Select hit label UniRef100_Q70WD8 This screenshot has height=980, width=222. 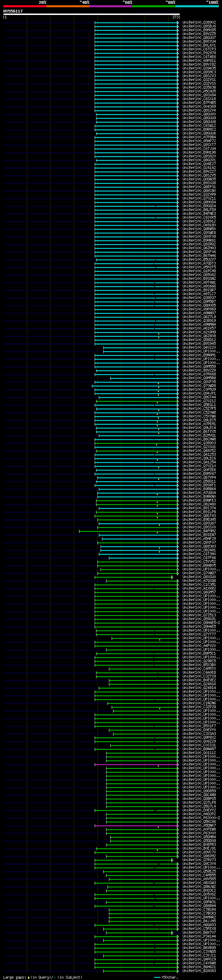pos(199,386)
